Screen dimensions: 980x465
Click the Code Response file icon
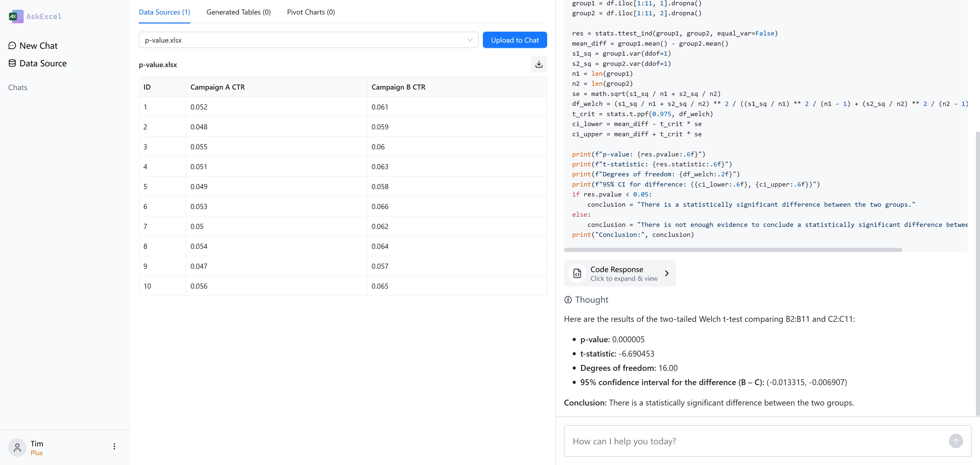point(577,273)
